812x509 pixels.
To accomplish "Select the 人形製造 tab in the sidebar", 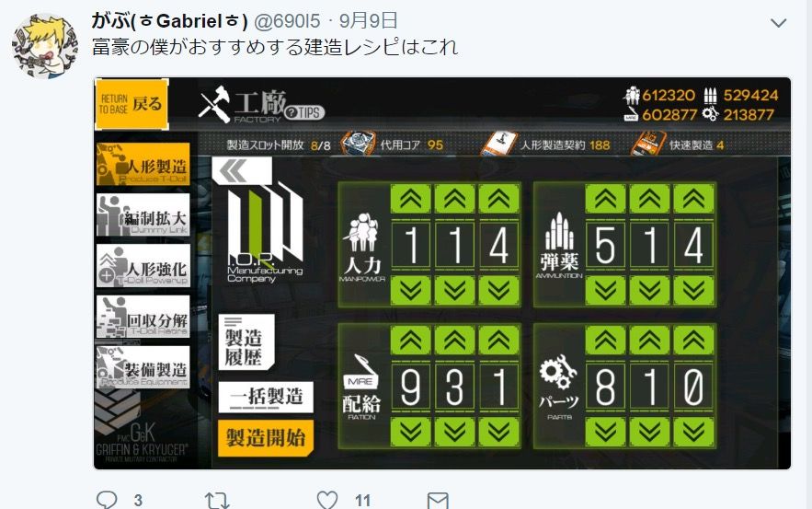I will (143, 165).
